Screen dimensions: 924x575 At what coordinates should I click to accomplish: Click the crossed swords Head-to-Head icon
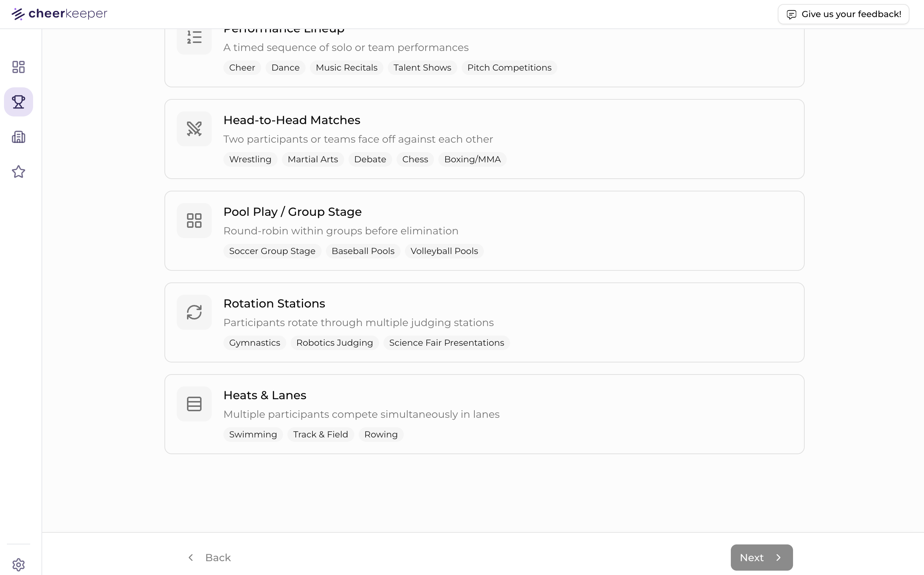tap(194, 129)
